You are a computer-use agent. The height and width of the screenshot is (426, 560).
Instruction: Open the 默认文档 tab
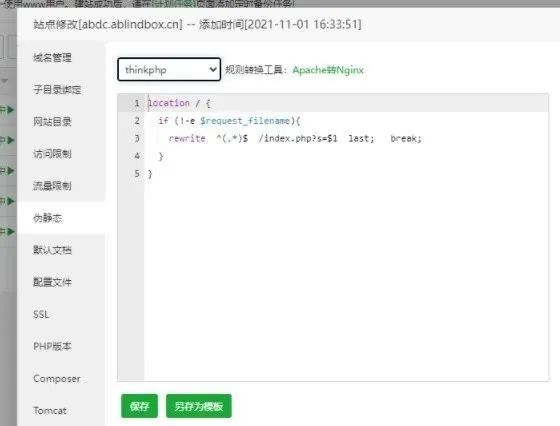52,250
